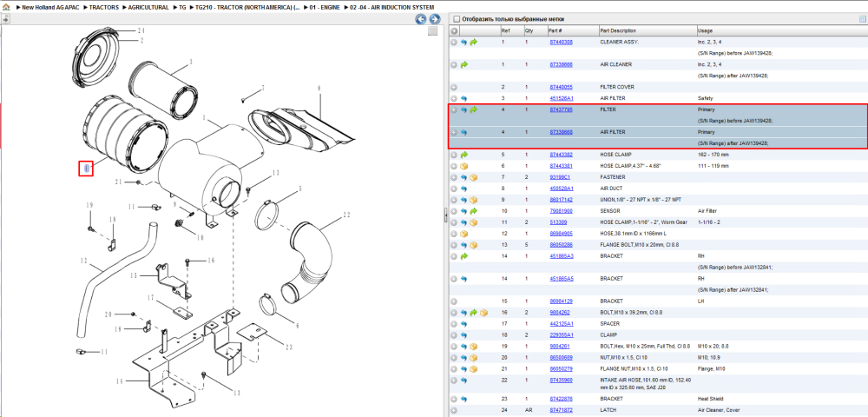Click green arrow on BRACKET 451865A3 row
This screenshot has width=868, height=417.
pos(464,256)
